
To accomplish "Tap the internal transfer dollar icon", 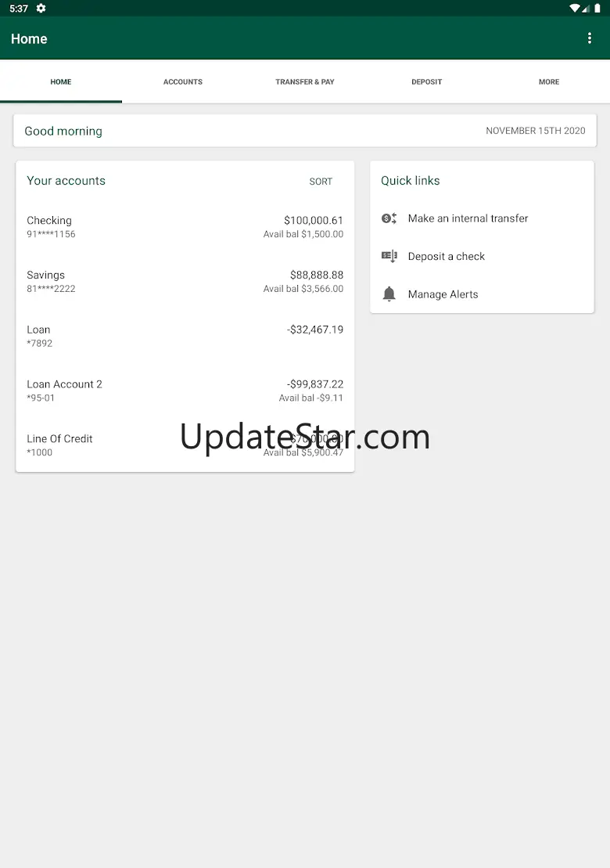I will (x=389, y=218).
